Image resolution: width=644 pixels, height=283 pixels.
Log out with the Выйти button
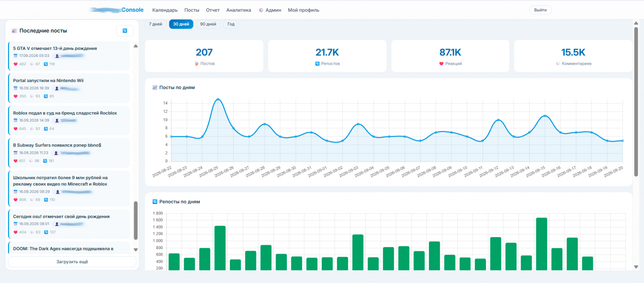pos(540,10)
